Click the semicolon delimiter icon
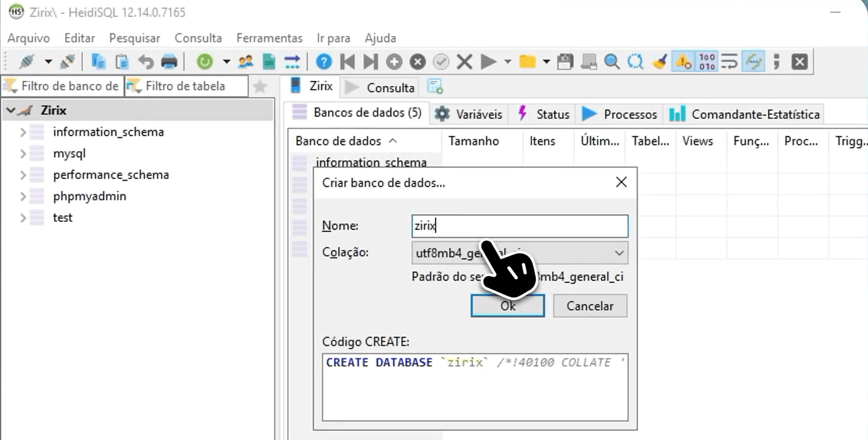Screen dimensions: 868x440 (776, 61)
